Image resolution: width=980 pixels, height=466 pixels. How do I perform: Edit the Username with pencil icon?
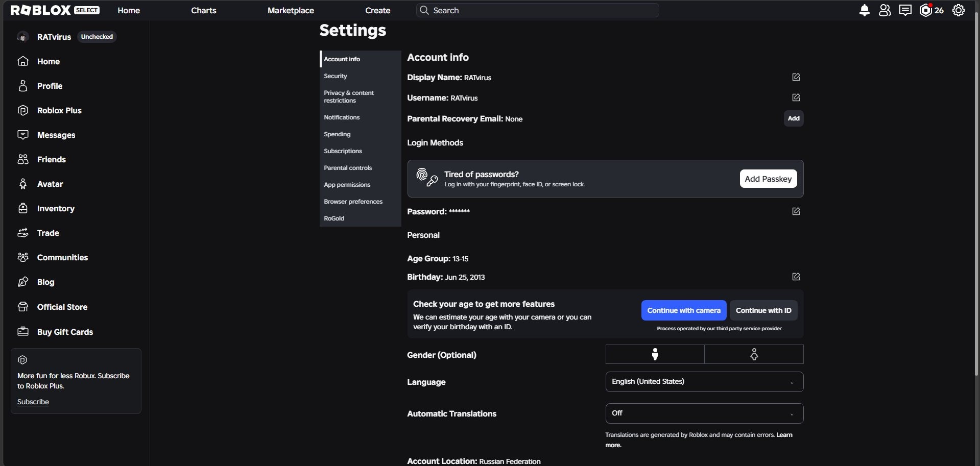coord(796,97)
